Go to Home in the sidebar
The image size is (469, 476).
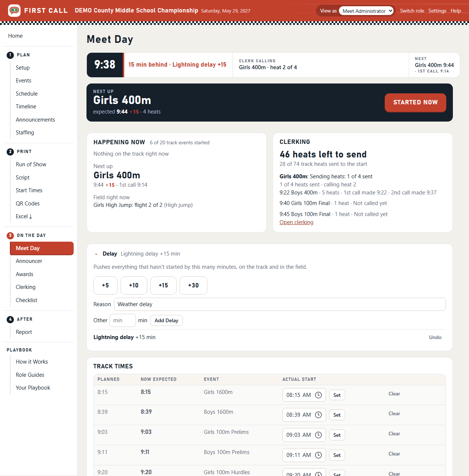tap(15, 36)
